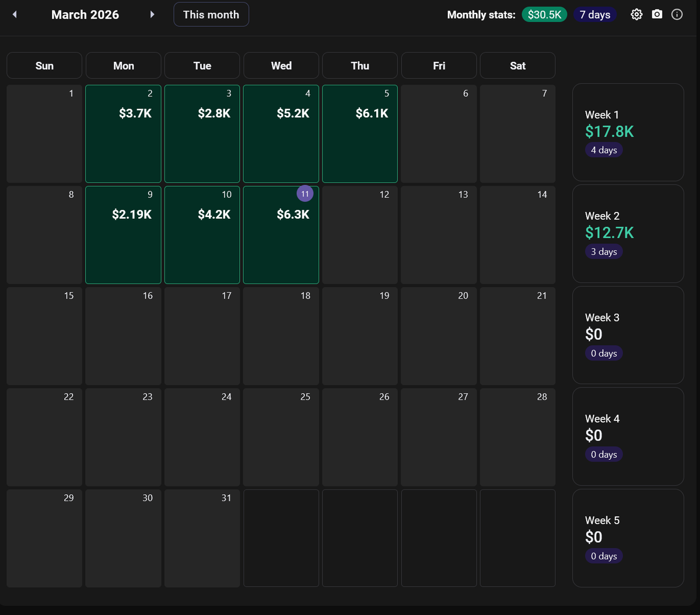Take a snapshot with camera icon

657,15
